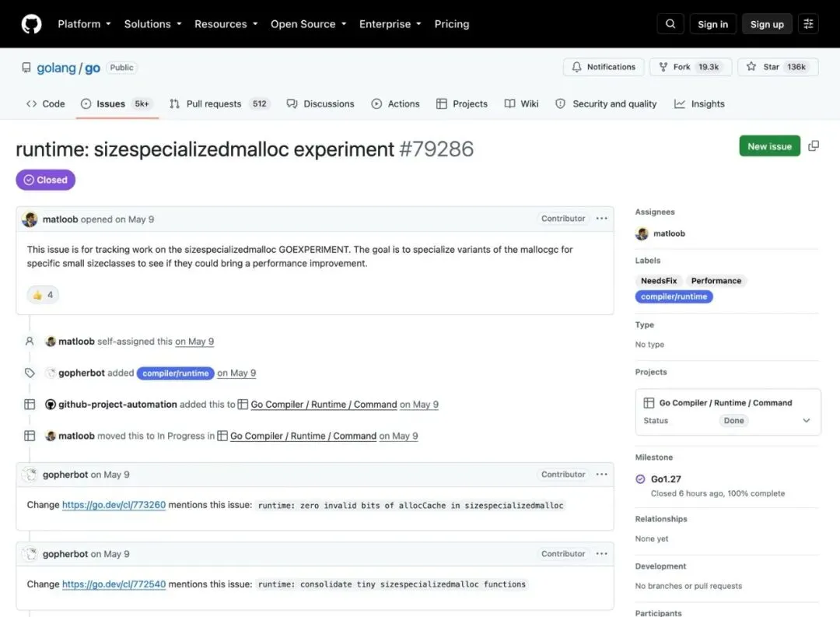Expand the Solutions menu

[152, 24]
